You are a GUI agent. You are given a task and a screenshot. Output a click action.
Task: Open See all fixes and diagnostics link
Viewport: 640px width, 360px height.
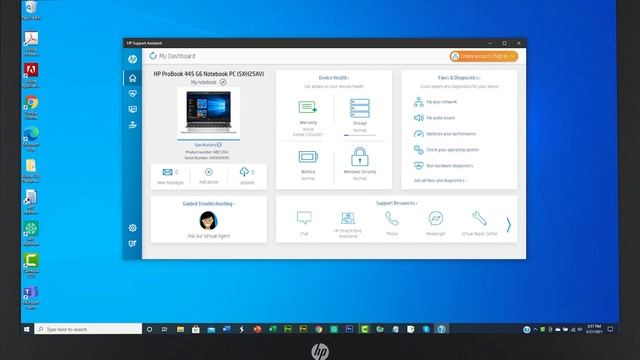point(440,180)
